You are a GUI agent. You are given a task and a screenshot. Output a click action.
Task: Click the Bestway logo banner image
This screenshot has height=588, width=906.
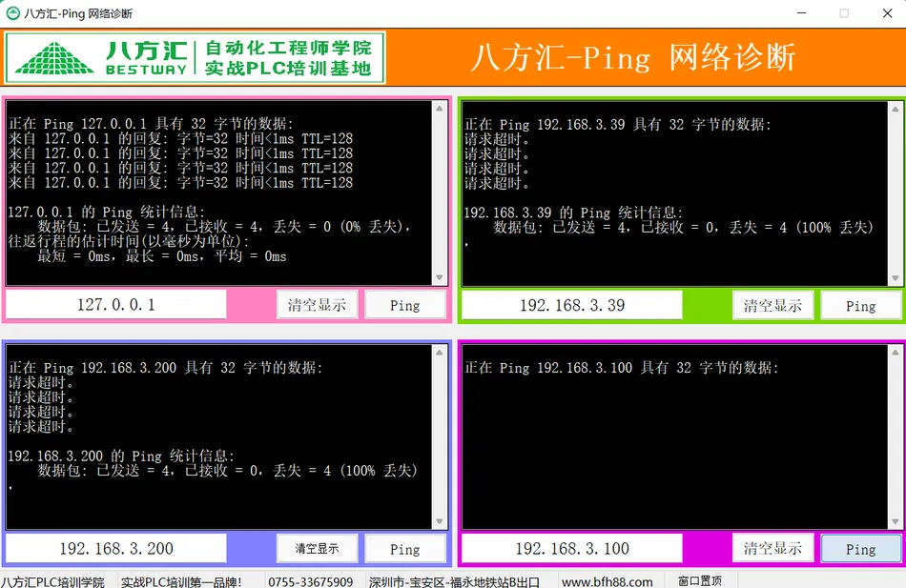click(196, 57)
